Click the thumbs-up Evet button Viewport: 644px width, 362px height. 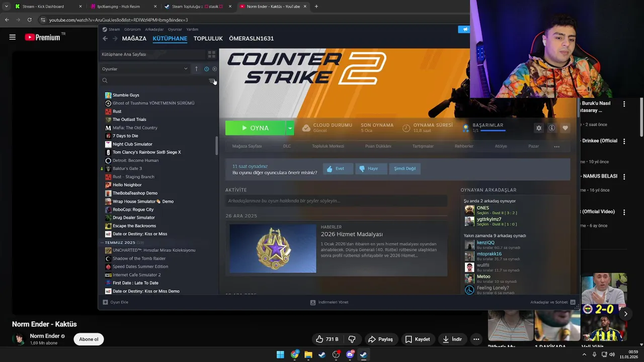pyautogui.click(x=338, y=168)
